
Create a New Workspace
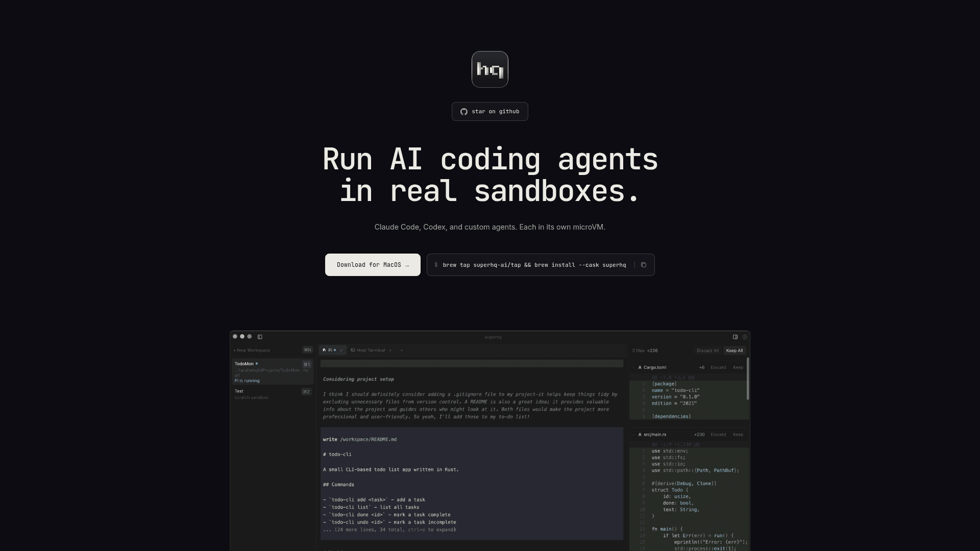[x=252, y=350]
